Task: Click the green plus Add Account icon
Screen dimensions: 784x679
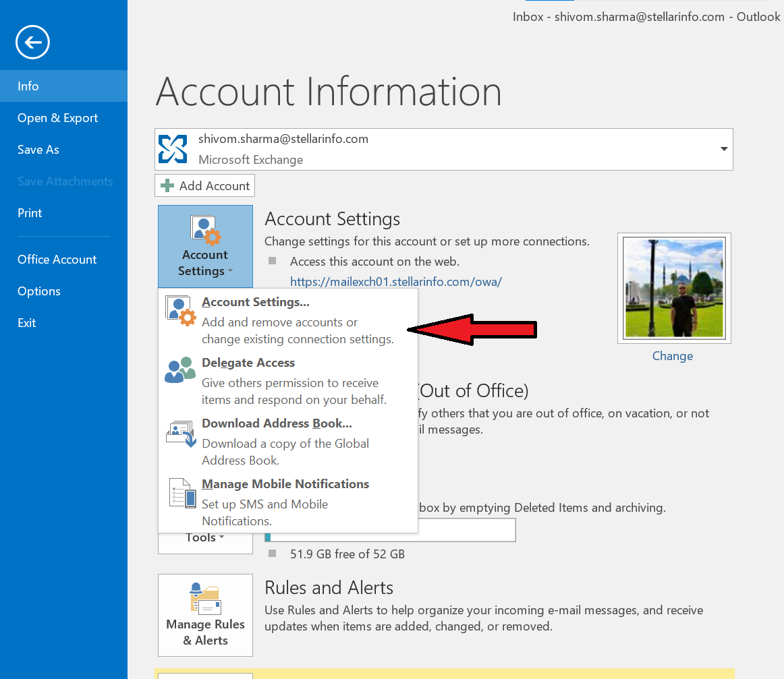Action: (x=166, y=185)
